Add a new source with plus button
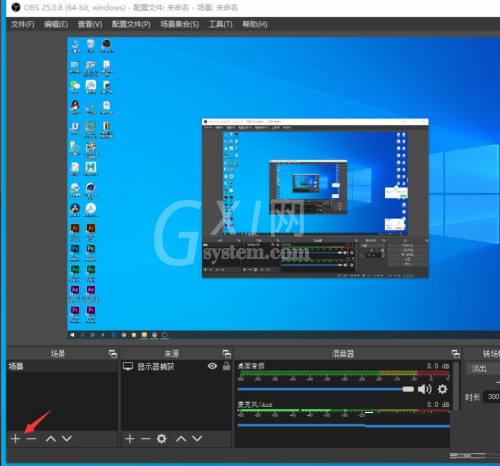Screen dimensions: 500x466 (130, 439)
